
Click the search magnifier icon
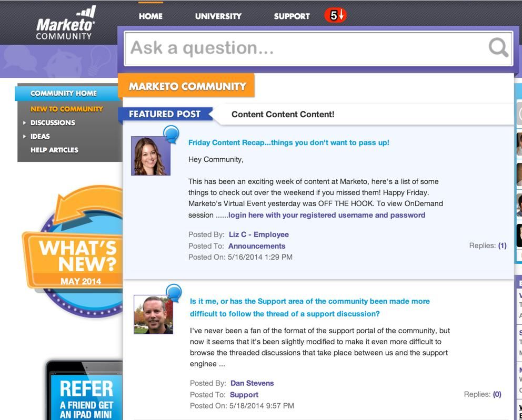[498, 47]
